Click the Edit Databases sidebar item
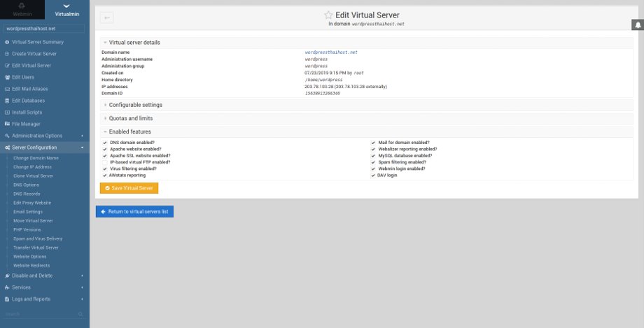Screen dimensions: 644x328 coord(28,101)
